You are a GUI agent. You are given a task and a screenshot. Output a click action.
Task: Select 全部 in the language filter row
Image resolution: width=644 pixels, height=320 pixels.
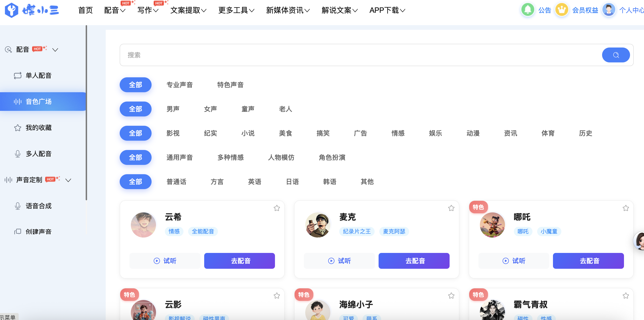tap(136, 182)
